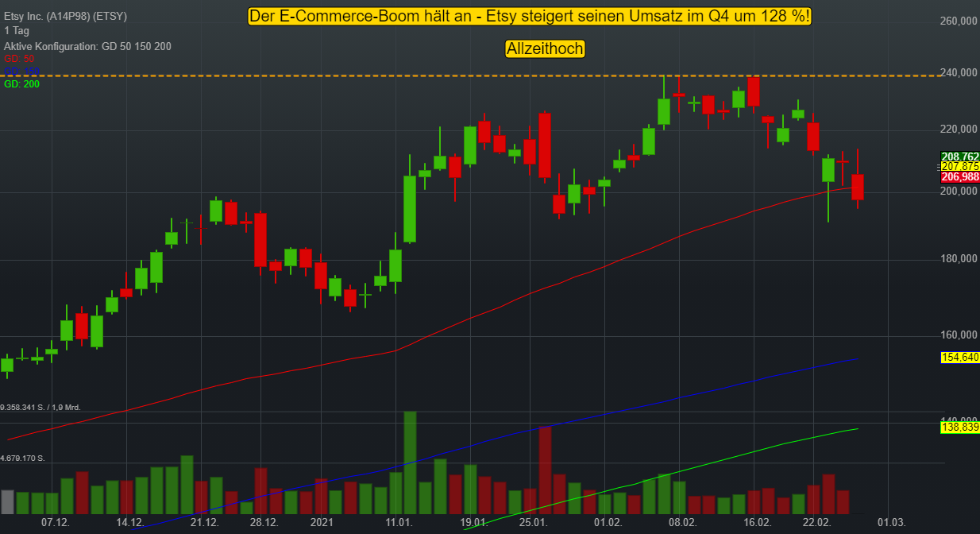Click the 260,000 price axis label

pos(958,21)
